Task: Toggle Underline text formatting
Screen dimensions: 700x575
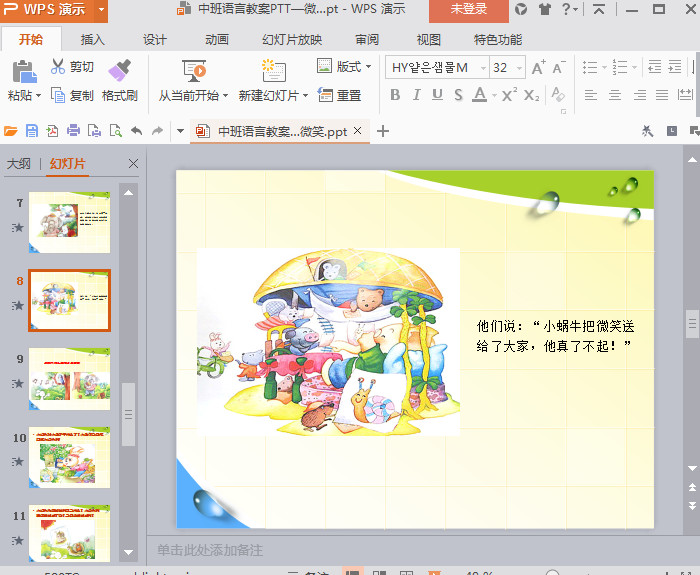Action: pos(437,95)
